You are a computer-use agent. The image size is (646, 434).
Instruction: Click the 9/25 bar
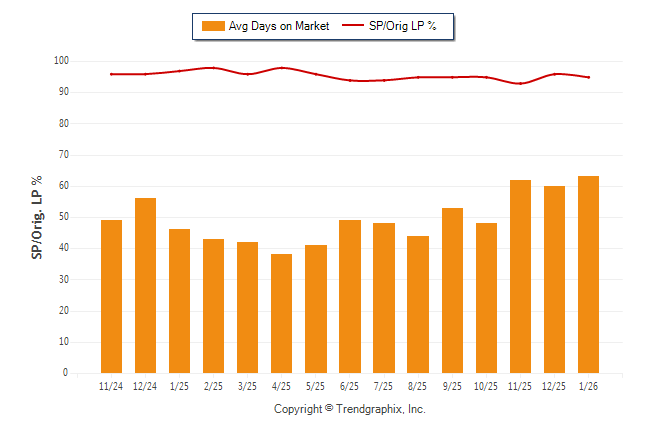click(452, 290)
